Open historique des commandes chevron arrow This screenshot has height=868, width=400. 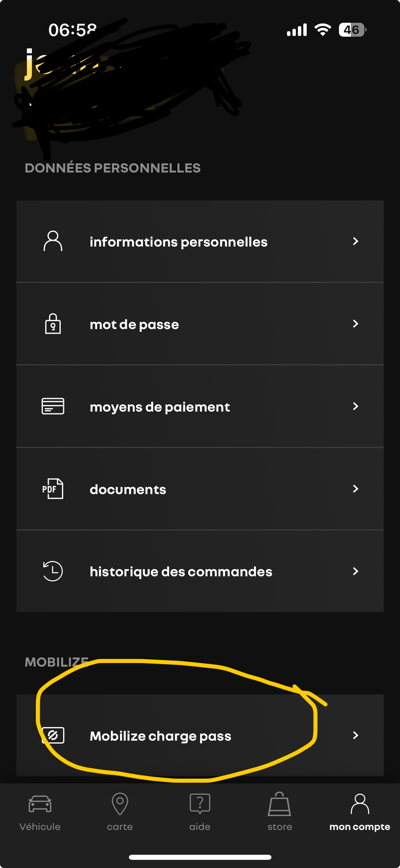point(356,571)
